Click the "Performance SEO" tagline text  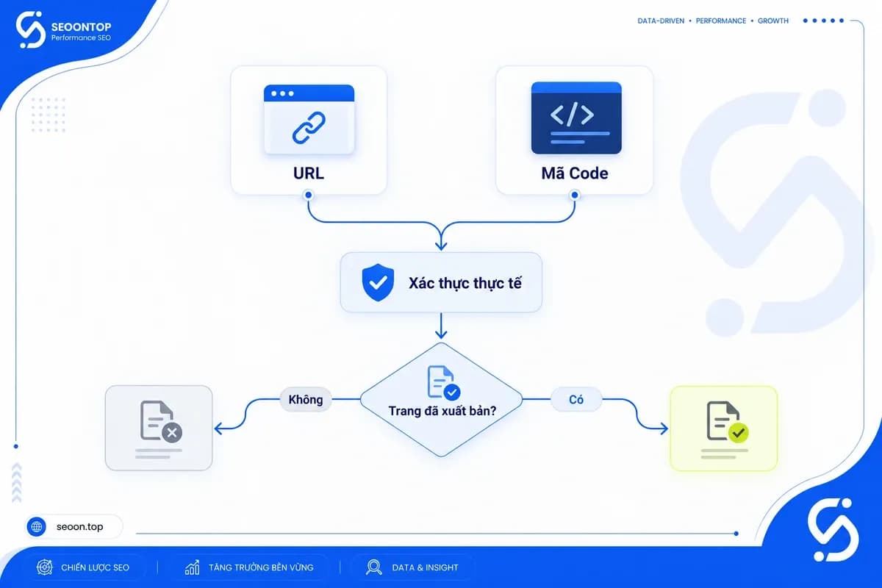tap(81, 37)
